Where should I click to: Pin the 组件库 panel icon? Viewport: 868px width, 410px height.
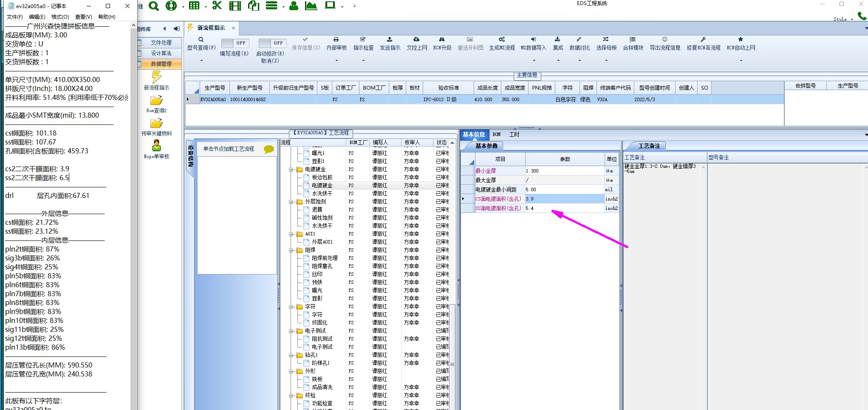pyautogui.click(x=177, y=29)
